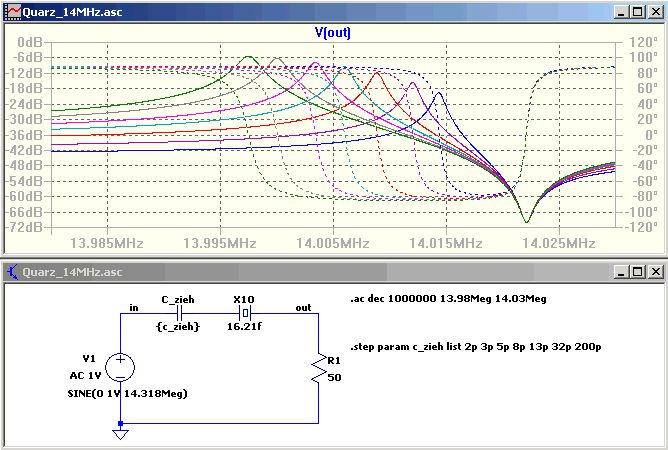Maximize the waveform plot window
The height and width of the screenshot is (450, 668).
coord(637,12)
